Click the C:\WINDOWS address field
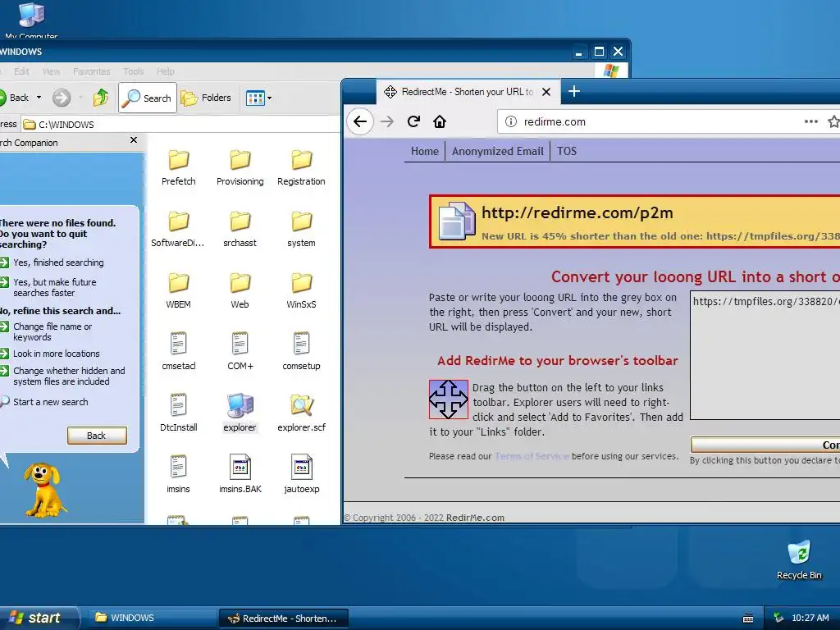840x630 pixels. (x=182, y=125)
